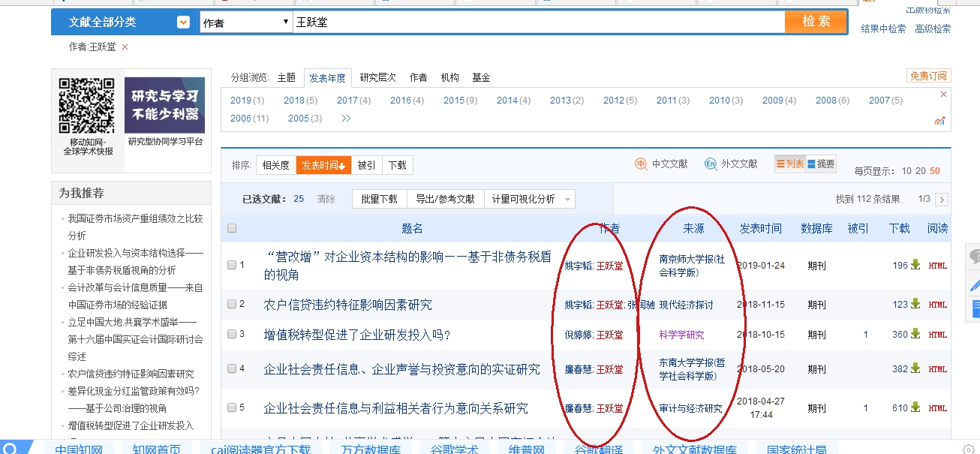
Task: Click the chat bubble side widget icon
Action: click(x=973, y=257)
